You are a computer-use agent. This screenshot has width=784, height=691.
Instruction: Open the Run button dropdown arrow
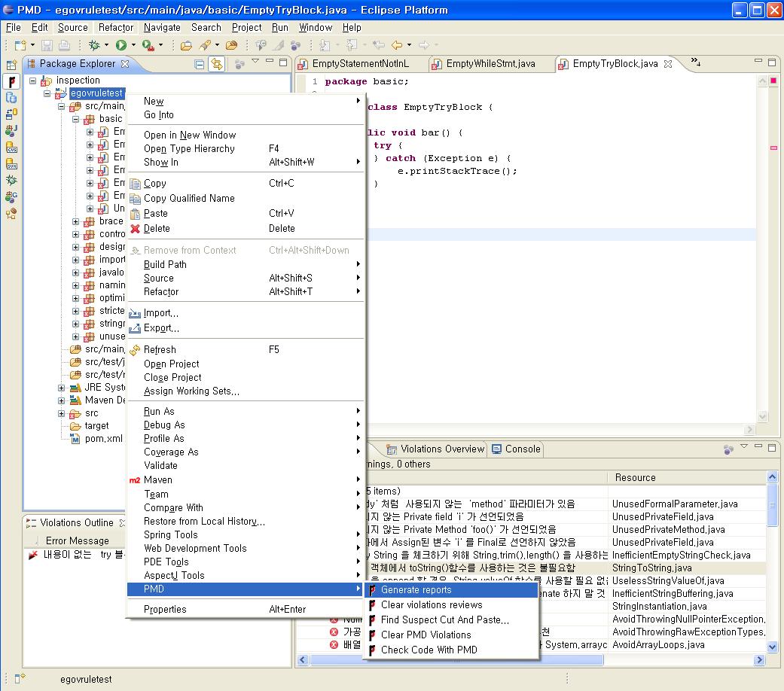[133, 46]
